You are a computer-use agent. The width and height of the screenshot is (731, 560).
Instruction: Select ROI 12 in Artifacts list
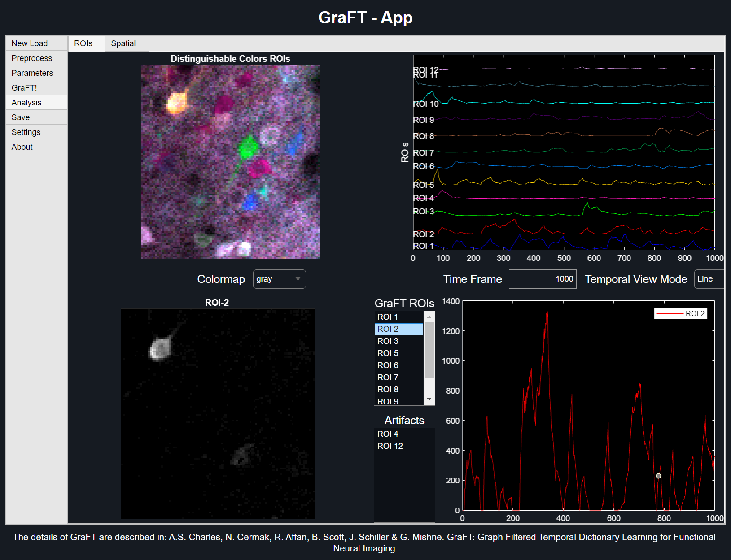coord(404,446)
